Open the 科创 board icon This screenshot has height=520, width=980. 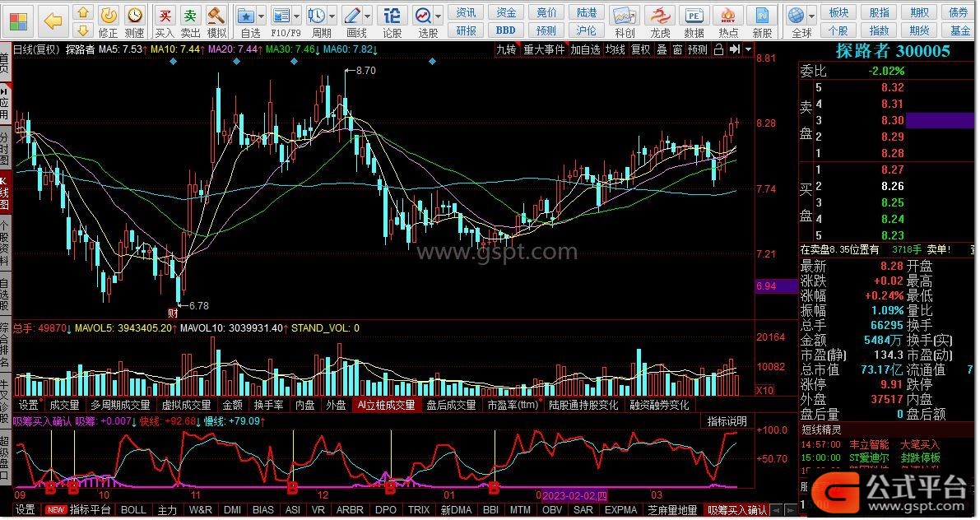(625, 21)
